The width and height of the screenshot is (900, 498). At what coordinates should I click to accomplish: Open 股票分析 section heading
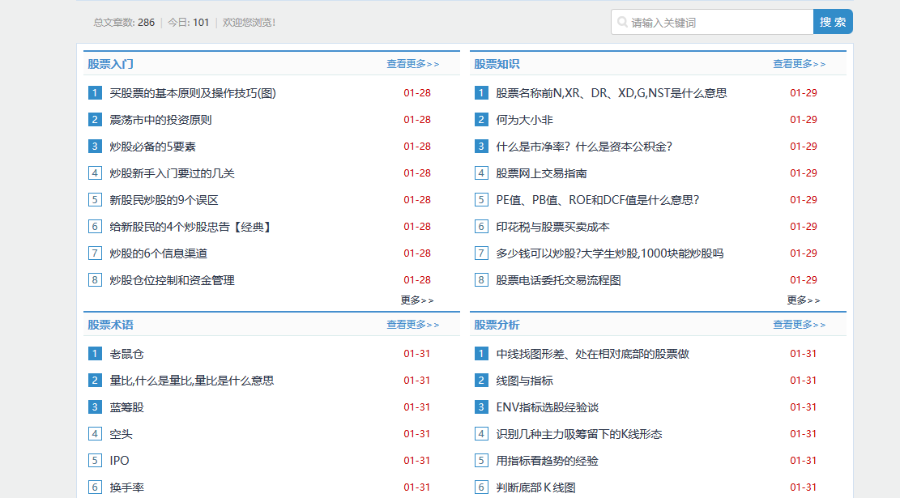tap(496, 325)
